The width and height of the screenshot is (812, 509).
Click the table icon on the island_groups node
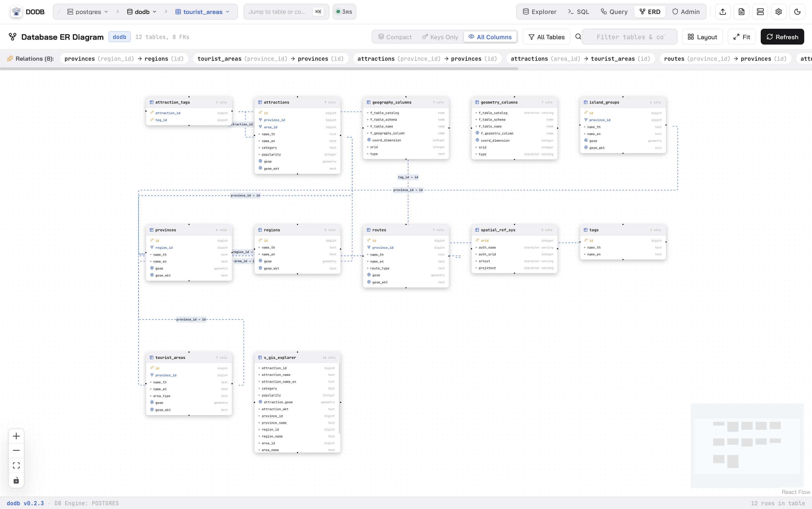585,102
